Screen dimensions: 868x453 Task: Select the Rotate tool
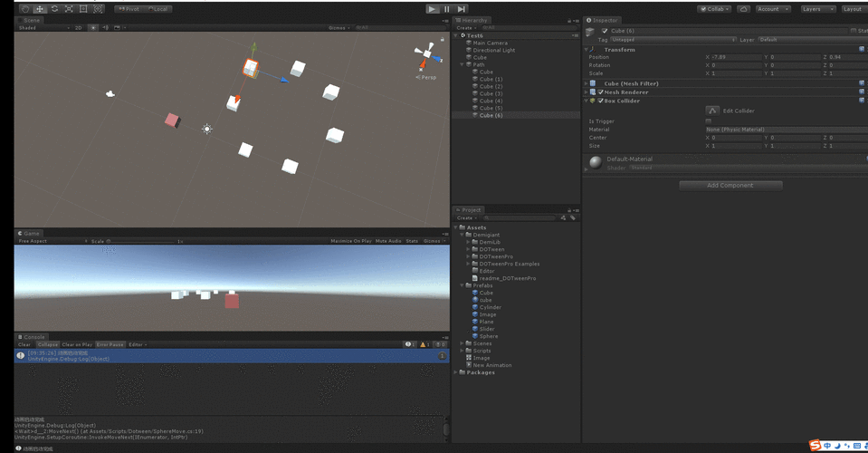(x=54, y=9)
